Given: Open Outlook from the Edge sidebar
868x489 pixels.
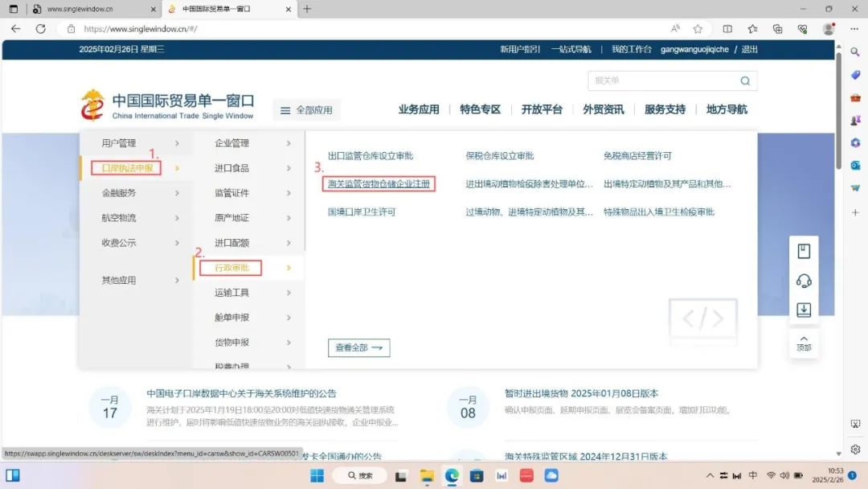Looking at the screenshot, I should (x=855, y=165).
